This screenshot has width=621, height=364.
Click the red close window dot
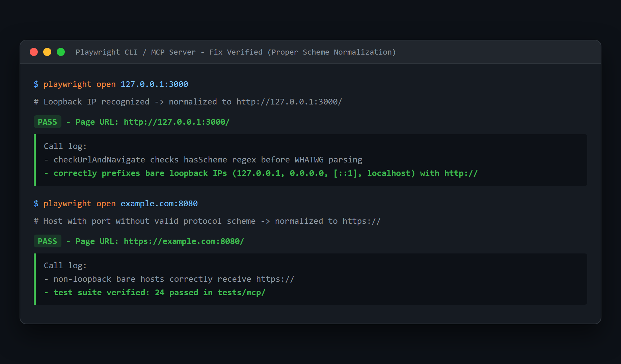tap(34, 52)
